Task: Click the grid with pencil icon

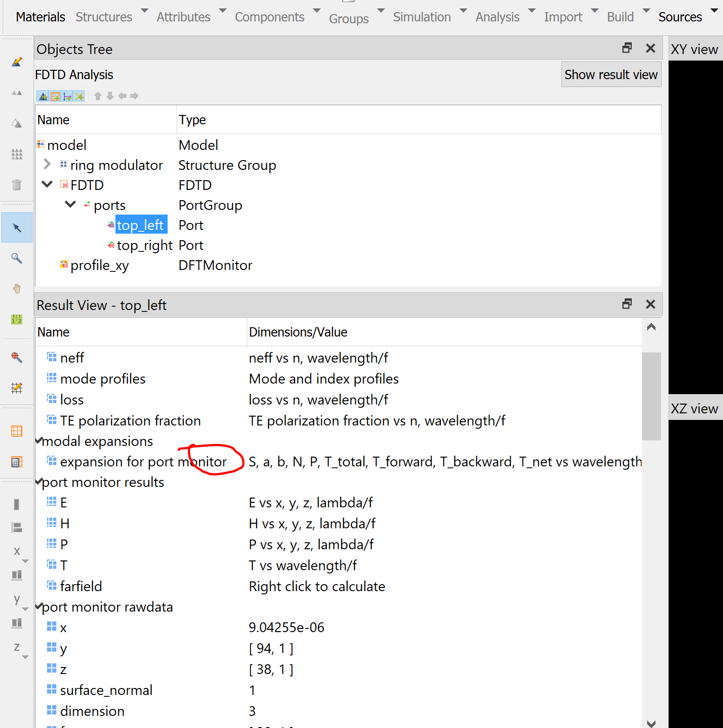Action: point(17,388)
